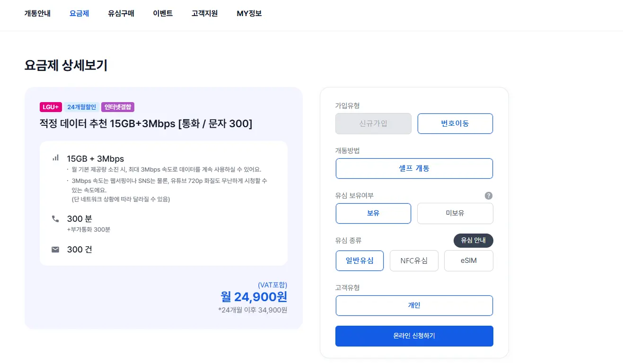Screen dimensions: 623x364
Task: Choose 미보유 for USIM ownership
Action: click(x=455, y=213)
